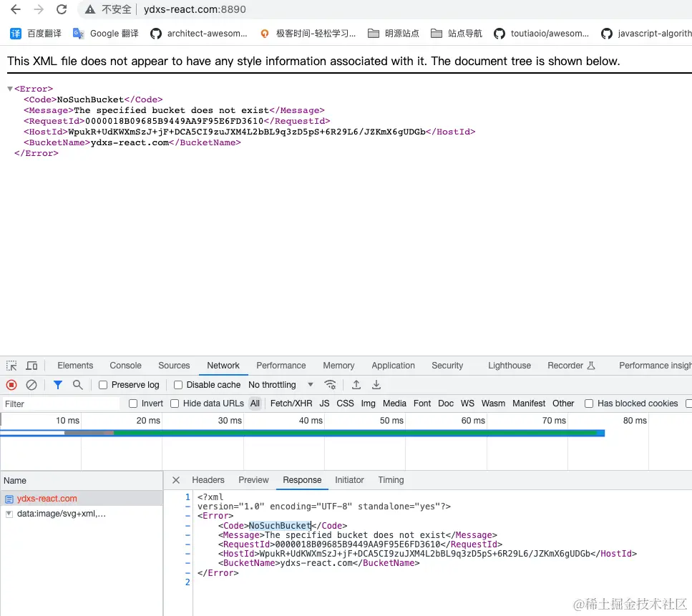Click the Filter text field

click(x=60, y=404)
